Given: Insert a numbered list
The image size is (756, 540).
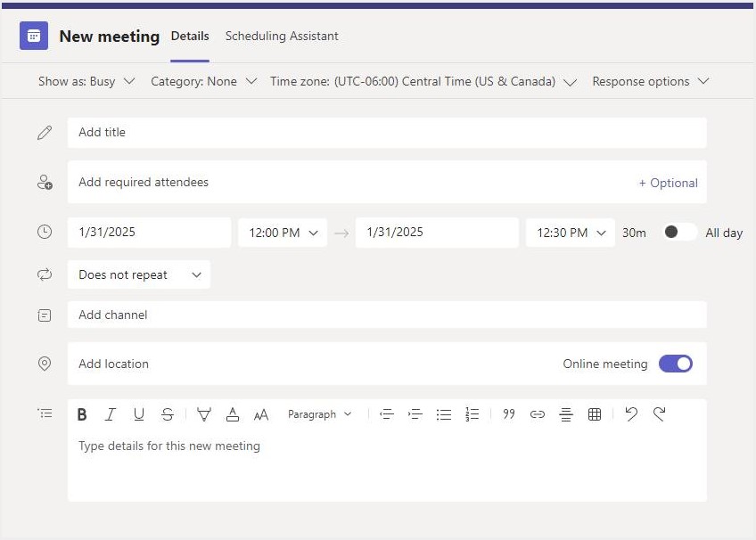Looking at the screenshot, I should click(x=472, y=414).
